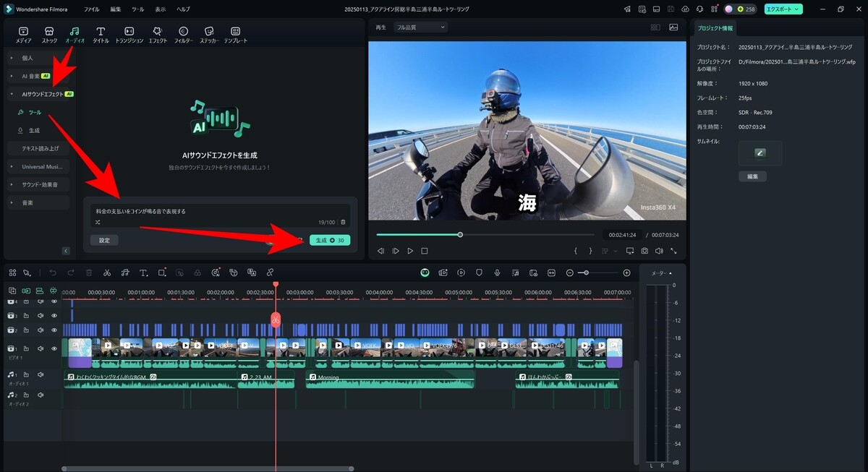Lock the オーディオ 1 track padlock
Image resolution: width=868 pixels, height=472 pixels.
pyautogui.click(x=26, y=375)
